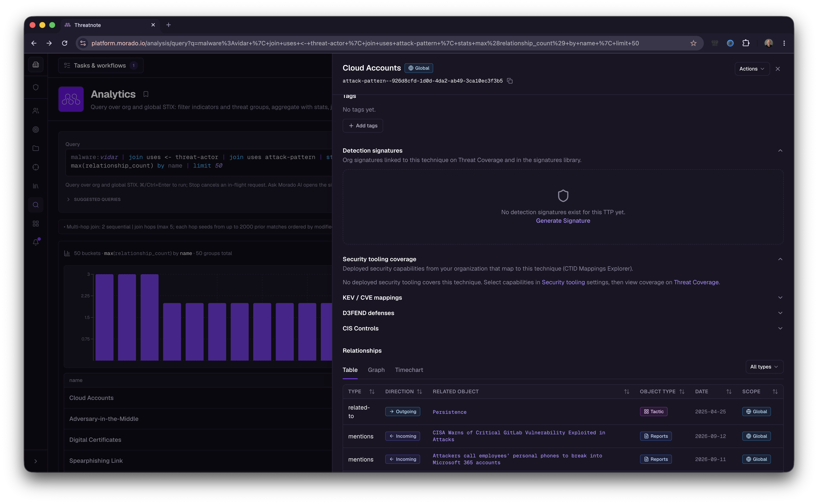Open the shield icon in sidebar
The height and width of the screenshot is (504, 818).
pyautogui.click(x=36, y=87)
